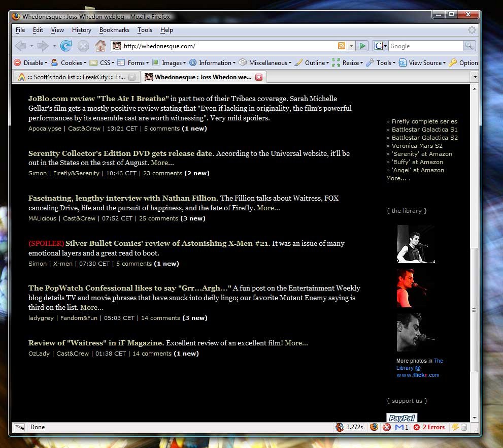Open the Gmail notifier in status bar
503x448 pixels.
point(402,427)
